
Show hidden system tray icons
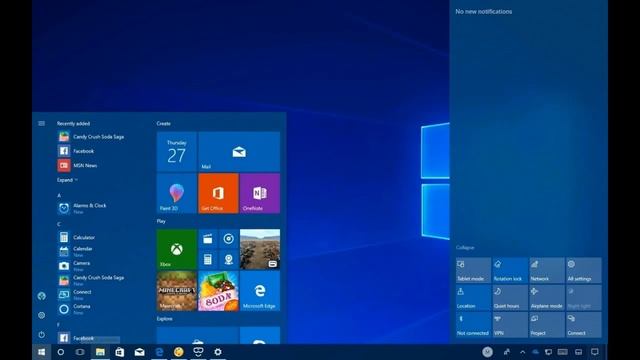coord(522,352)
